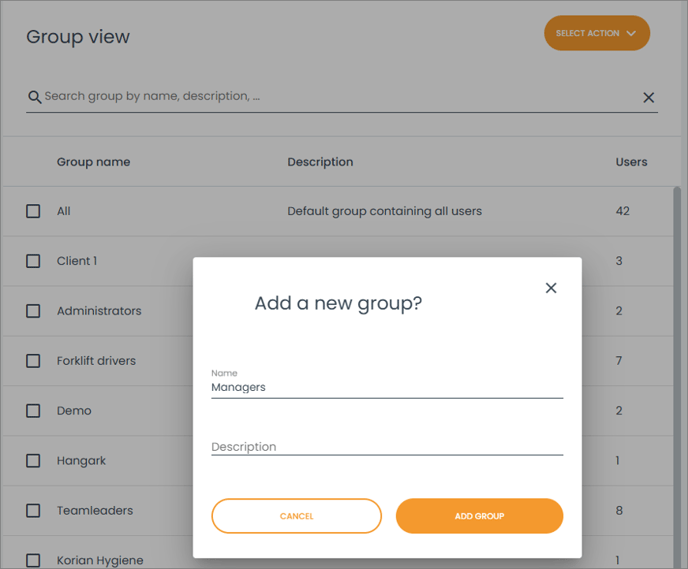Tick the Korian Hygiene checkbox

click(33, 560)
